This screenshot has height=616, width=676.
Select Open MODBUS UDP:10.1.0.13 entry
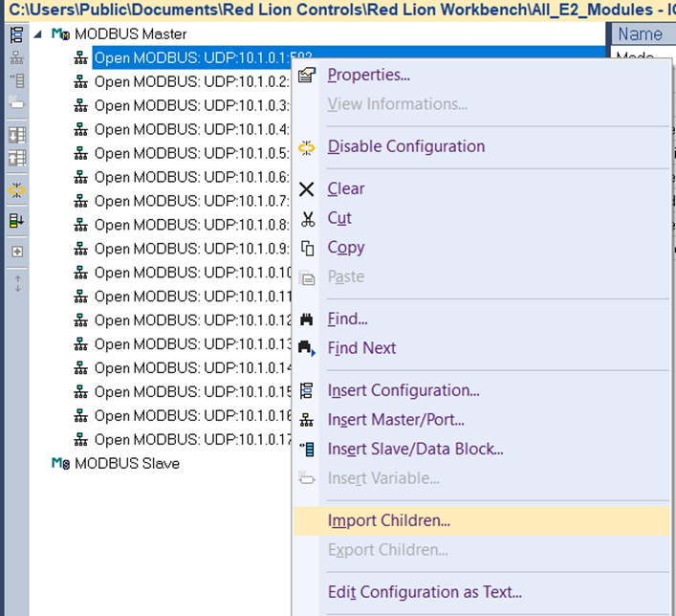(x=192, y=344)
